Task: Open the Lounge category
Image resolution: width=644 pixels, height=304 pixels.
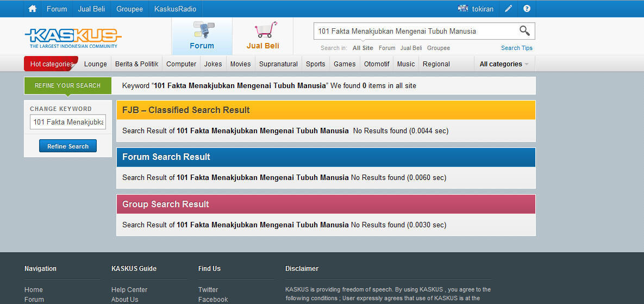Action: click(95, 64)
